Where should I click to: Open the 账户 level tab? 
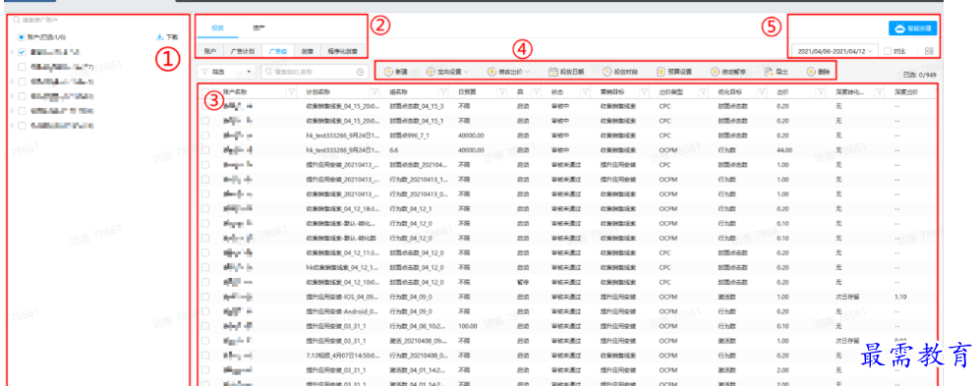(210, 51)
